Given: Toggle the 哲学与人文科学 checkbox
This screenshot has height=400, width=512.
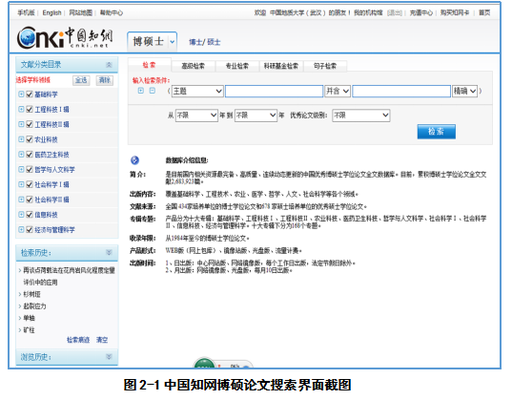Looking at the screenshot, I should [29, 169].
